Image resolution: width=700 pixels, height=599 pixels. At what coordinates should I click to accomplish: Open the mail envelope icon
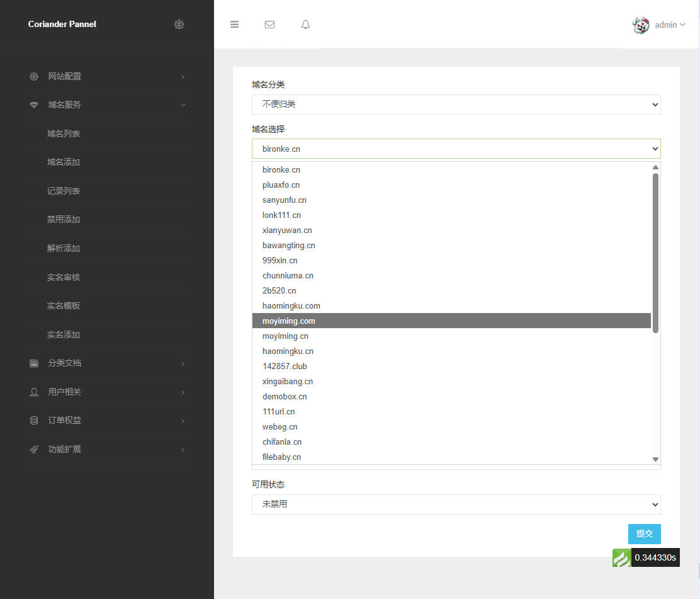269,25
